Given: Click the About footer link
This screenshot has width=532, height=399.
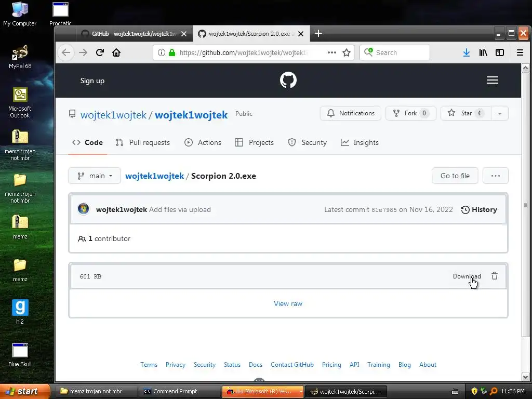Looking at the screenshot, I should (428, 365).
